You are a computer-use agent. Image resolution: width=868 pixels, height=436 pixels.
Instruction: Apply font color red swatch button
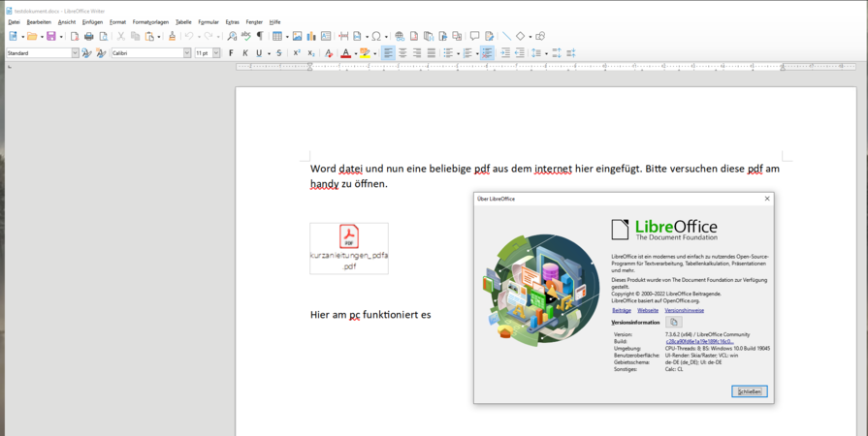[x=345, y=53]
